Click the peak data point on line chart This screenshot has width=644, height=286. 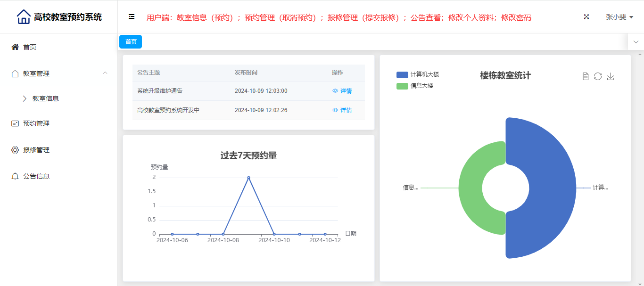coord(248,178)
